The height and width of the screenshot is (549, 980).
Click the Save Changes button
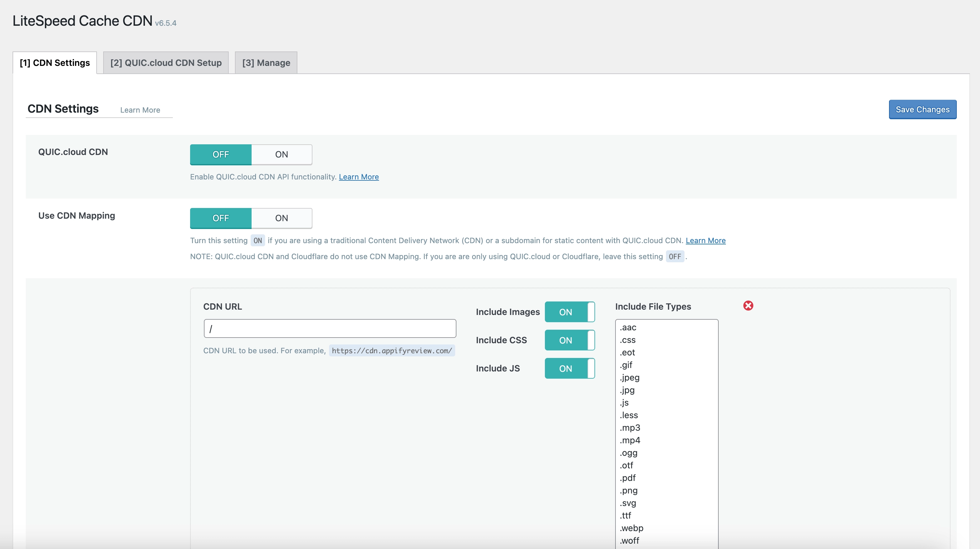point(922,109)
